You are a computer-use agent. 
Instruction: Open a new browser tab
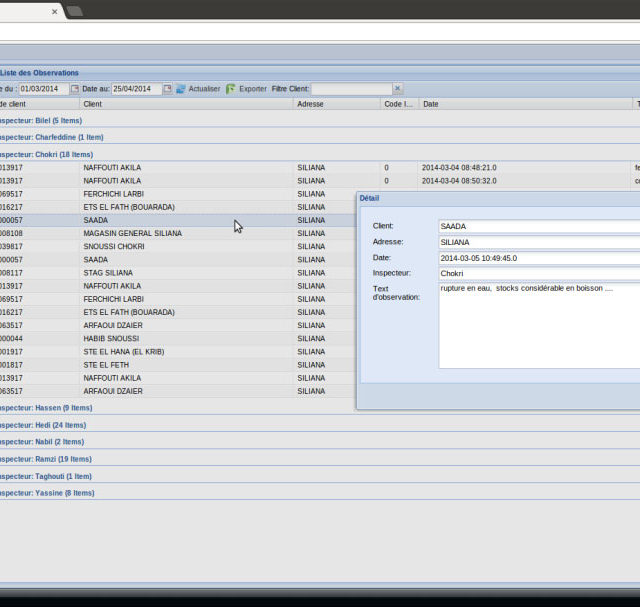coord(75,11)
